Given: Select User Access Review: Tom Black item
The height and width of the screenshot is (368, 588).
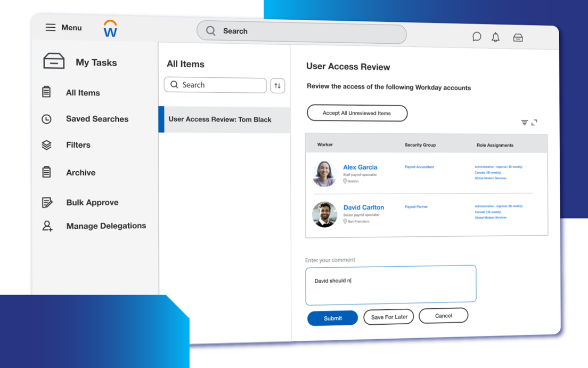Looking at the screenshot, I should click(x=220, y=119).
